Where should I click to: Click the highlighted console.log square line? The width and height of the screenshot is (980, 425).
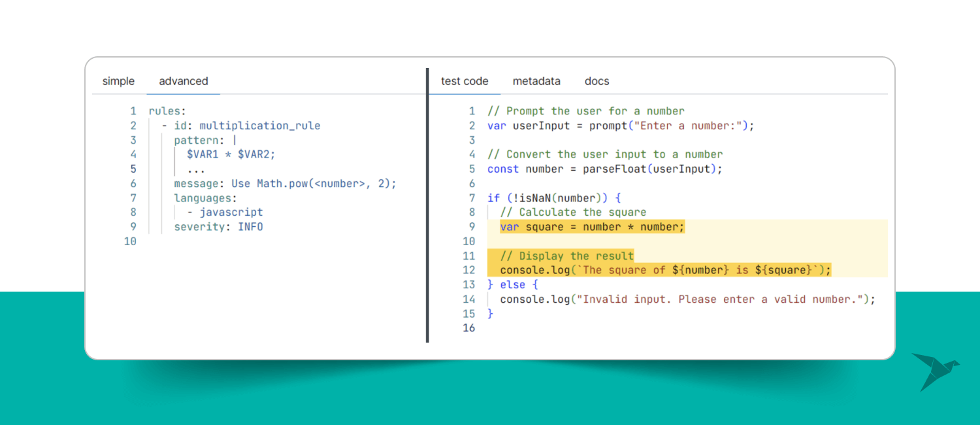665,270
